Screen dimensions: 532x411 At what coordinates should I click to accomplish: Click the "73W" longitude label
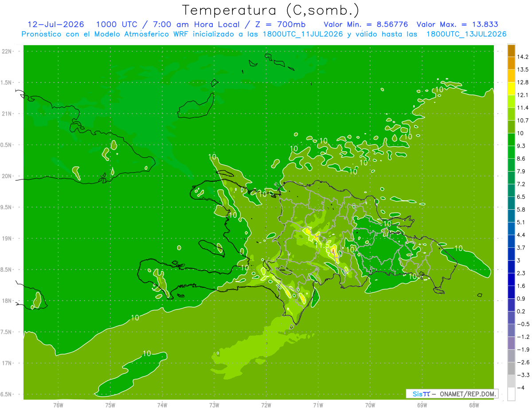click(x=214, y=405)
